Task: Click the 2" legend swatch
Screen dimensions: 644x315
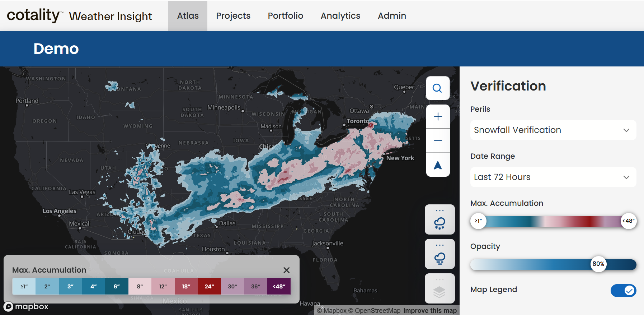Action: (x=47, y=286)
